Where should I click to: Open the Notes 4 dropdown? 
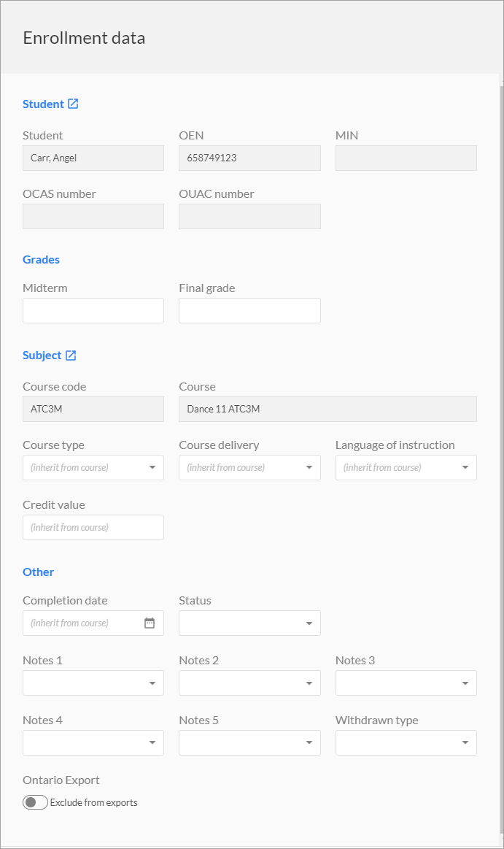point(93,742)
